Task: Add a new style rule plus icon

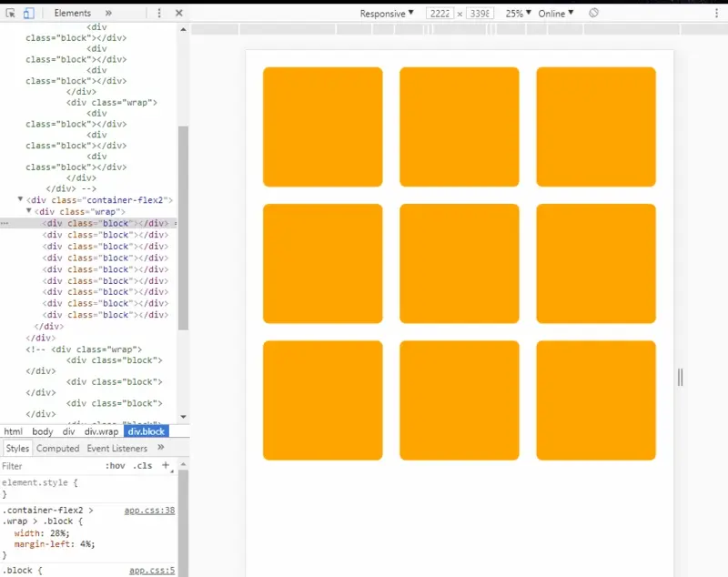Action: pos(166,465)
